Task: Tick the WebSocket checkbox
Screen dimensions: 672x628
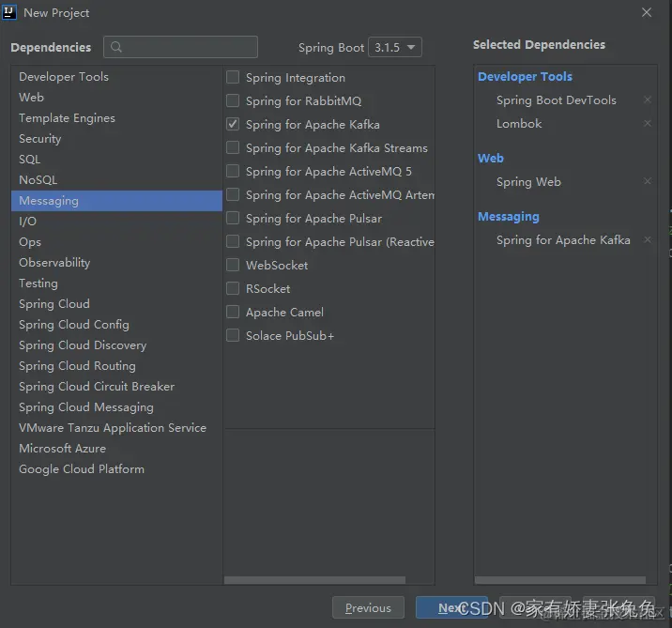Action: point(233,265)
